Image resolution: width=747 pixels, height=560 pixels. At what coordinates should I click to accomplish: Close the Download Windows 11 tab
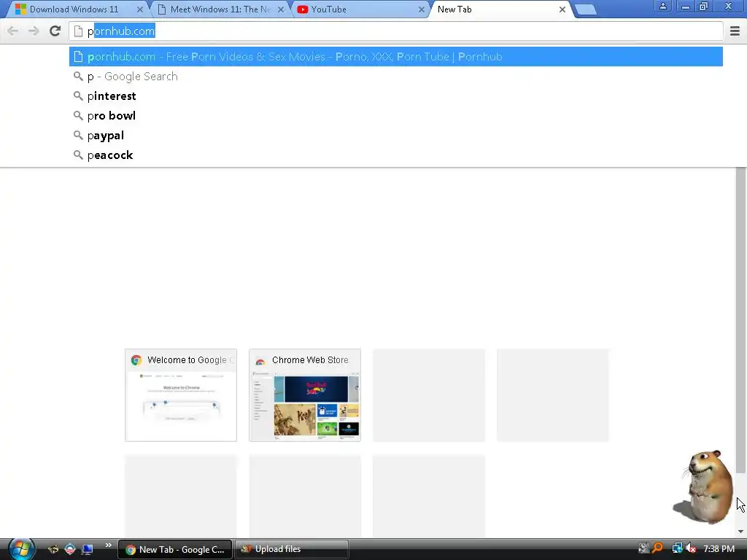(140, 9)
